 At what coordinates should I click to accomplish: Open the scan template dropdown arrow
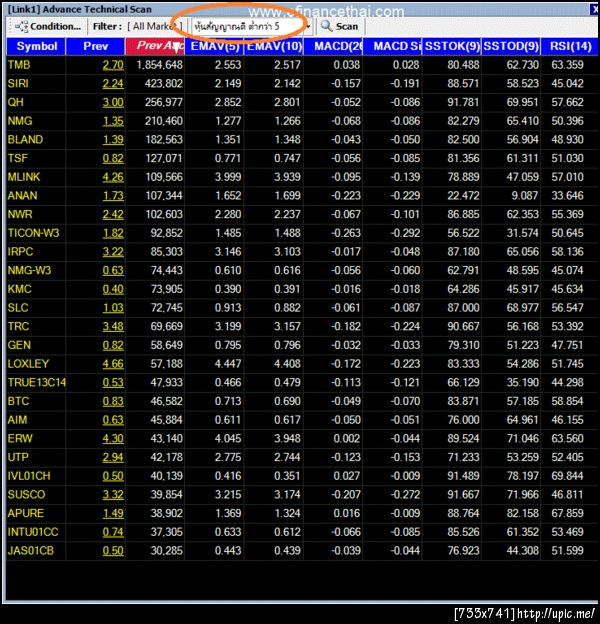[308, 27]
